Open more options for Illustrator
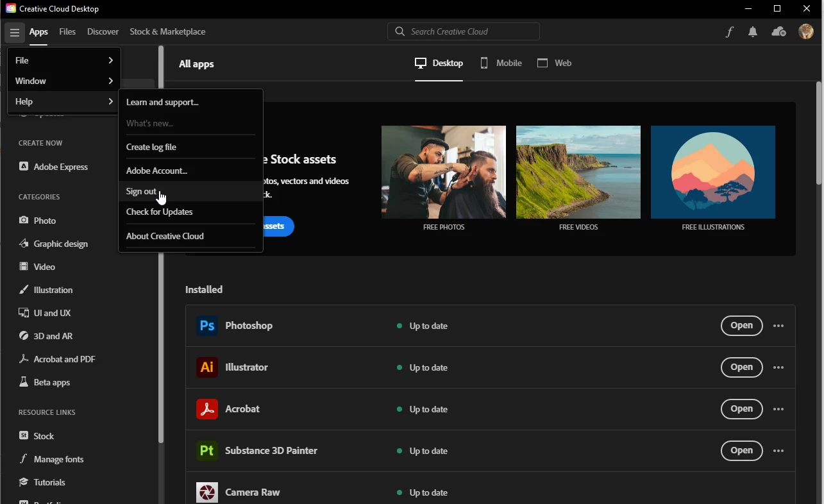824x504 pixels. 778,367
